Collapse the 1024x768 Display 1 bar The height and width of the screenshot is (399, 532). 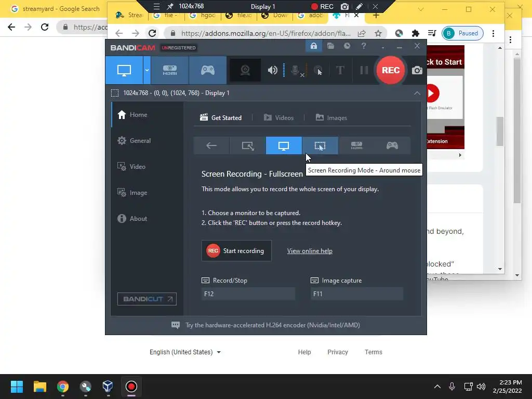[x=417, y=93]
